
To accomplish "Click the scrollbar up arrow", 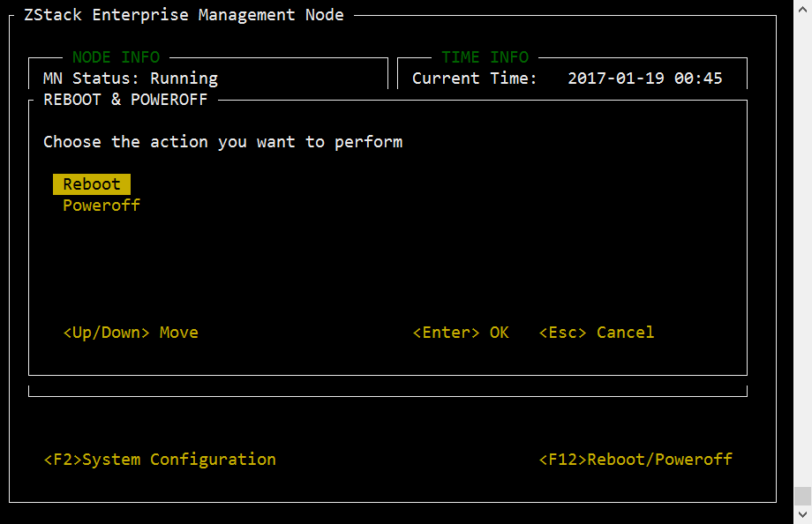I will 802,9.
